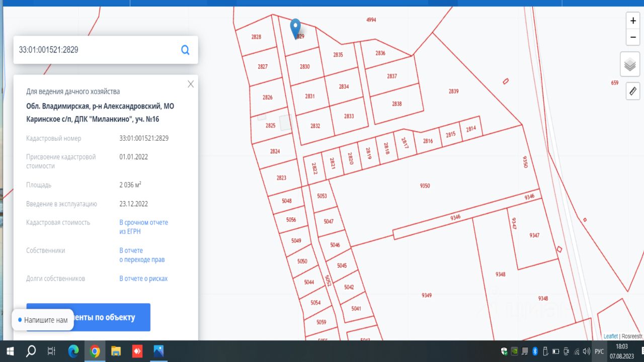Switch the РУС keyboard language indicator
Viewport: 644px width, 362px height.
(599, 351)
